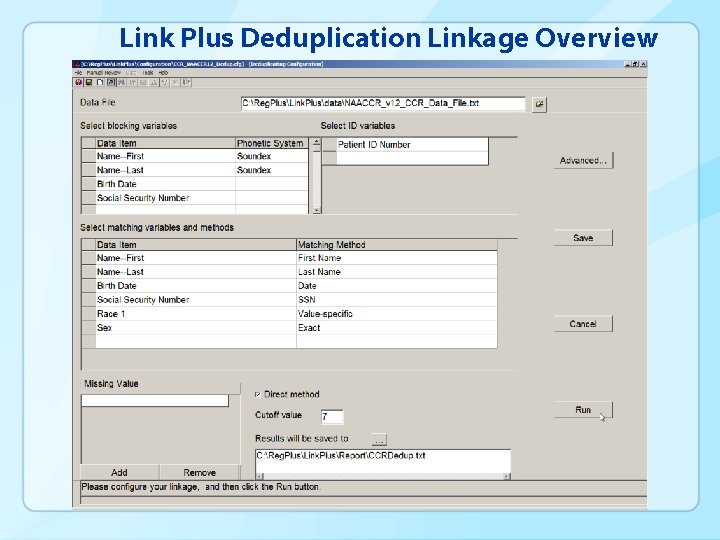Select Birth Date in matching variables table

click(196, 286)
